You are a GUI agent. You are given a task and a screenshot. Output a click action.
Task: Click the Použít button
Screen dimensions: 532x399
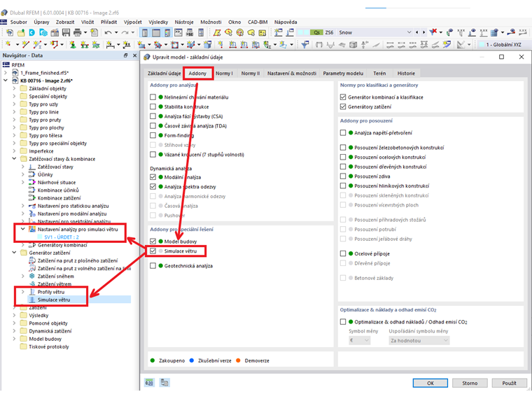pyautogui.click(x=510, y=383)
